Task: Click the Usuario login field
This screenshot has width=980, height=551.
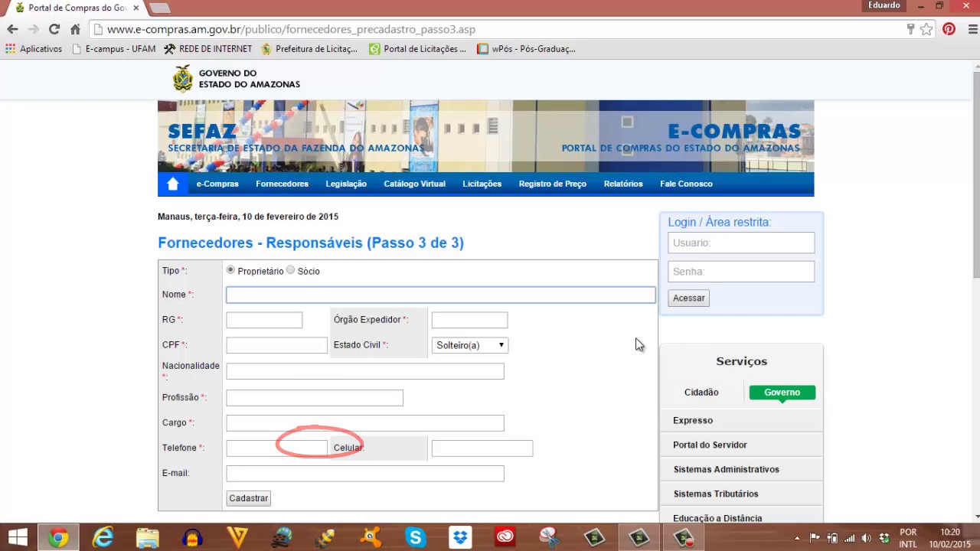Action: coord(741,243)
